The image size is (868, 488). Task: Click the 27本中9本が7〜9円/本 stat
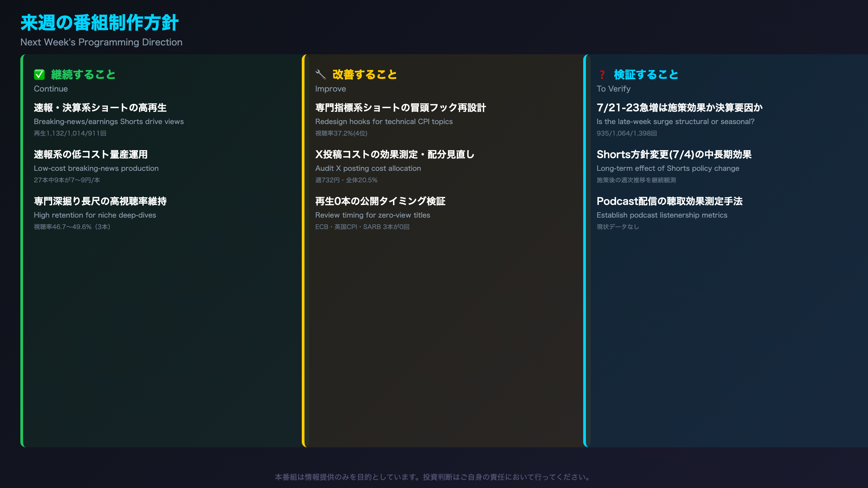pos(67,180)
